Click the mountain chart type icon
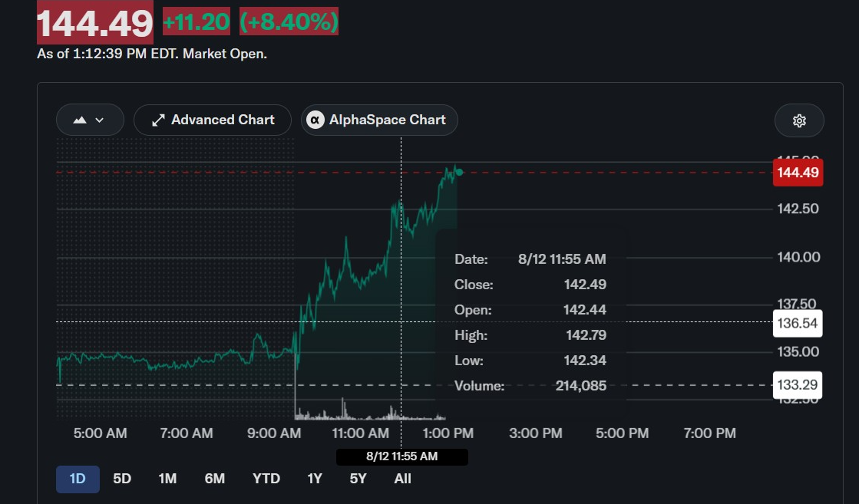The image size is (859, 504). [x=80, y=120]
